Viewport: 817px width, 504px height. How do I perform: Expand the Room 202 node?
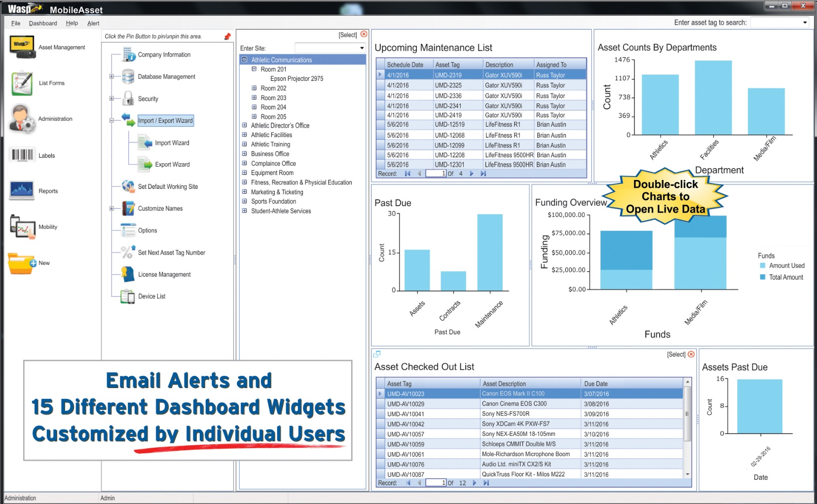pos(254,88)
